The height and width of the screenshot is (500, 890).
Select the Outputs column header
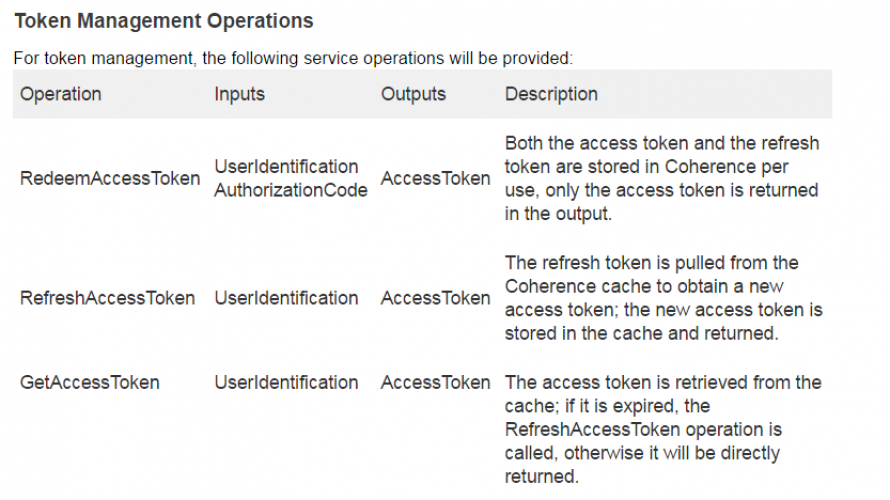pyautogui.click(x=413, y=94)
